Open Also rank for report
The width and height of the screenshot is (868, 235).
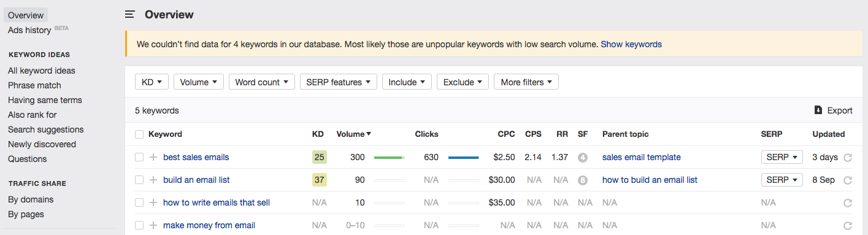(x=33, y=115)
